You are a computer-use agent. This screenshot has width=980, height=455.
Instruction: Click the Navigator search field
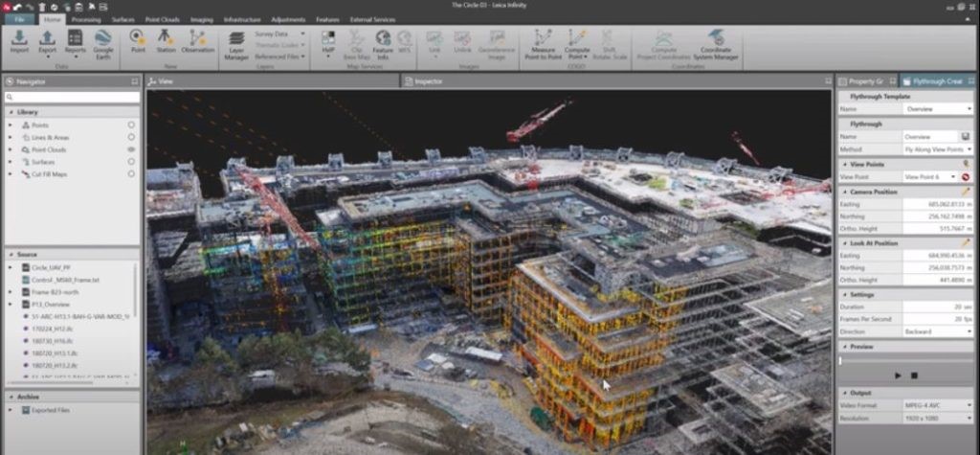coord(72,98)
